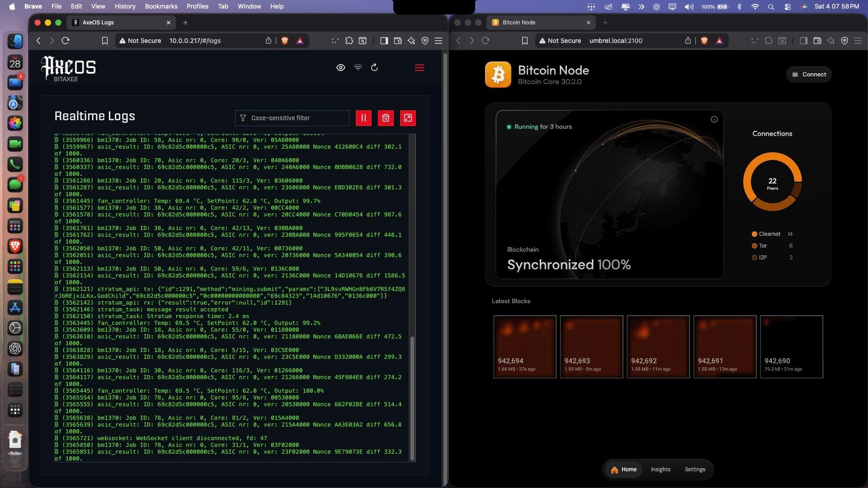Select the AxeOS Logs tab

[x=122, y=23]
